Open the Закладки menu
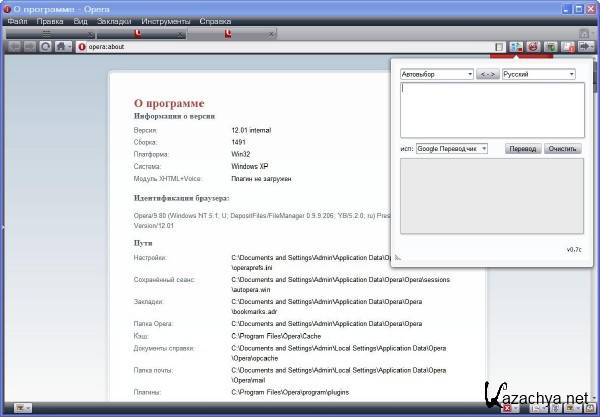600x417 pixels. pyautogui.click(x=114, y=20)
